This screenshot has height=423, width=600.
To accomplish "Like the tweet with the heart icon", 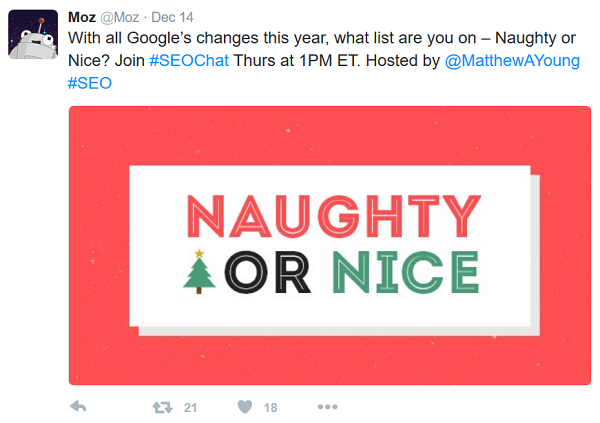I will pyautogui.click(x=244, y=407).
